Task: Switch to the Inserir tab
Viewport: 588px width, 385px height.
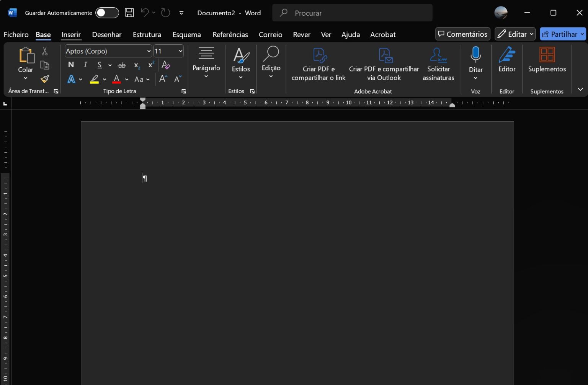Action: tap(71, 34)
